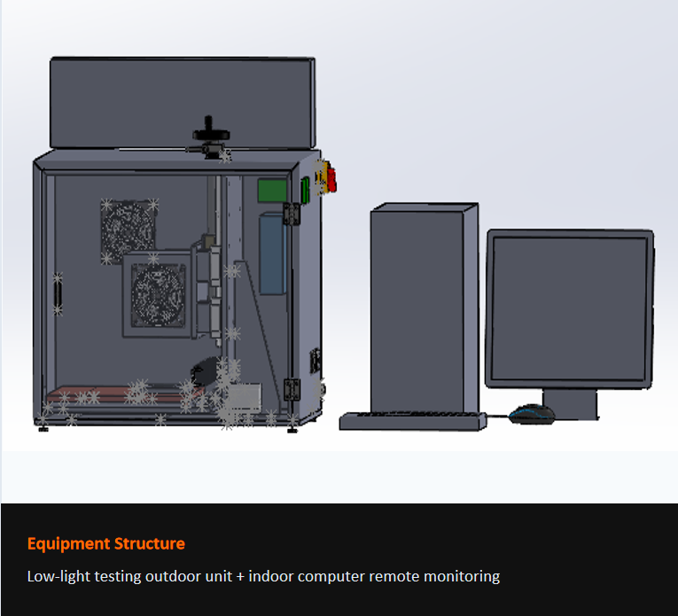Click the monitor screen
This screenshot has height=616, width=678.
[x=569, y=310]
